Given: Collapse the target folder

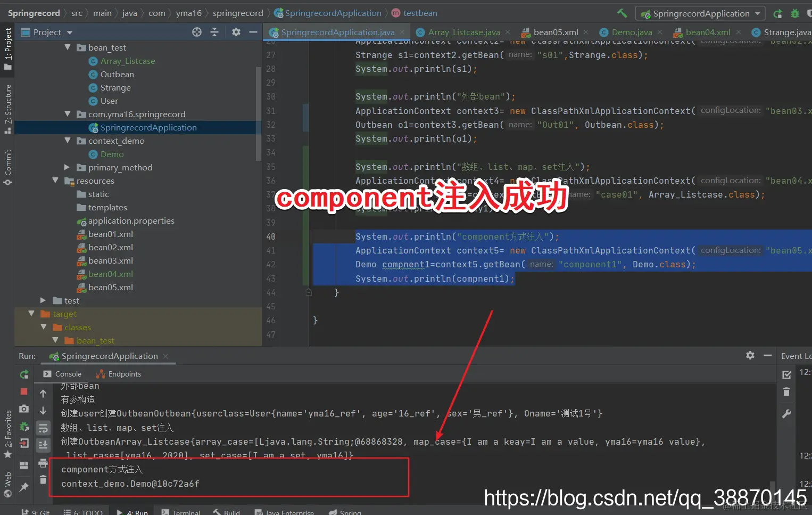Looking at the screenshot, I should pos(31,314).
